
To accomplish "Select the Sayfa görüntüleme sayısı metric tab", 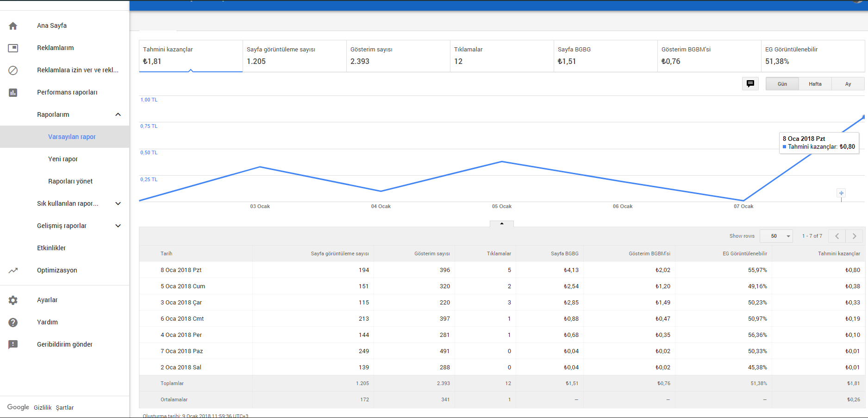I will pyautogui.click(x=294, y=56).
